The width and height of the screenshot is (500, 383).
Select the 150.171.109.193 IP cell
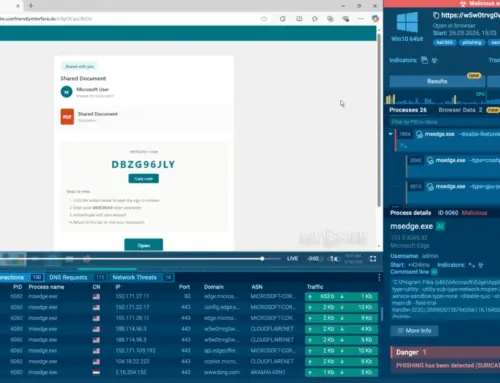click(135, 351)
